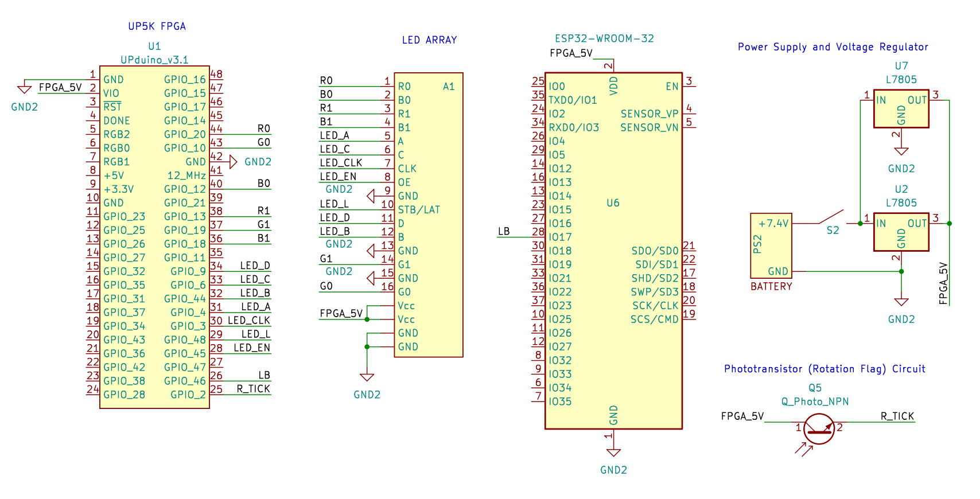The height and width of the screenshot is (499, 980).
Task: Click the 'OE' pin on LED array
Action: [x=405, y=182]
